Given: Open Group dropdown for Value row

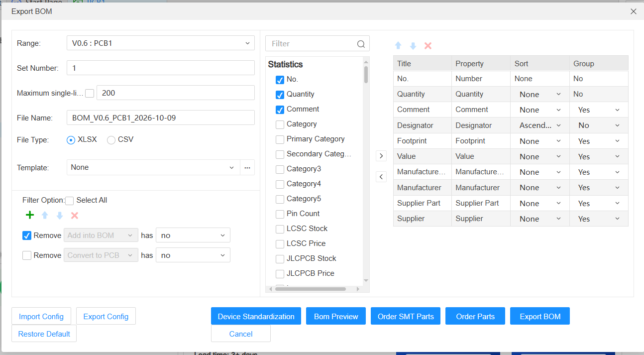Looking at the screenshot, I should [x=599, y=156].
